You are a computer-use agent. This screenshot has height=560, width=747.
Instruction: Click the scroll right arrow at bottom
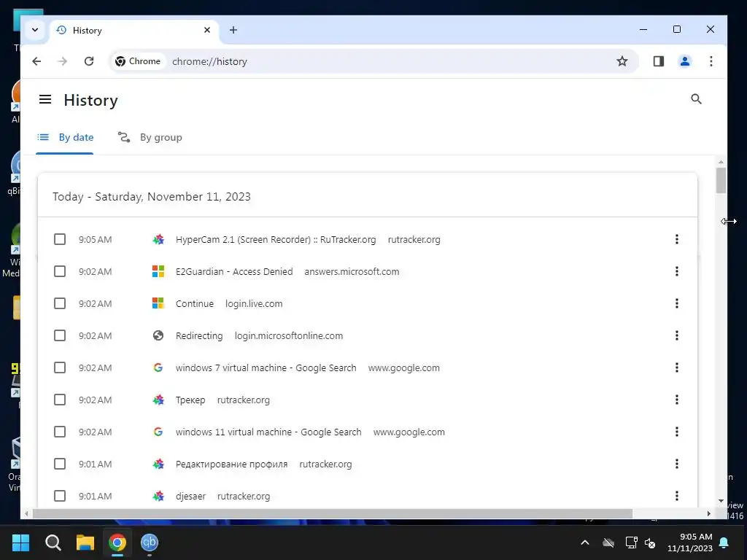[709, 513]
